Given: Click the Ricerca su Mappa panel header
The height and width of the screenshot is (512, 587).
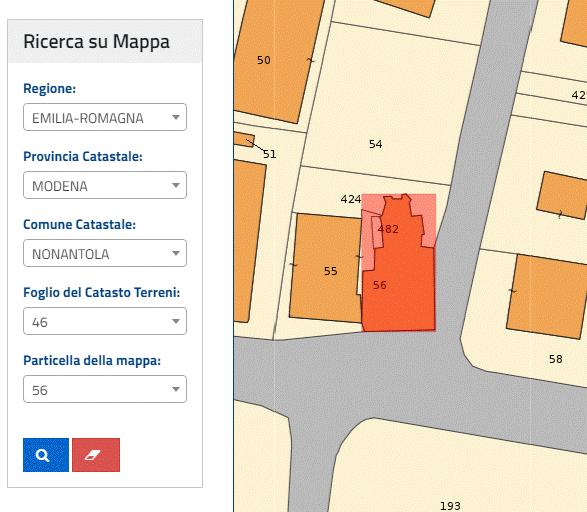Looking at the screenshot, I should coord(105,41).
